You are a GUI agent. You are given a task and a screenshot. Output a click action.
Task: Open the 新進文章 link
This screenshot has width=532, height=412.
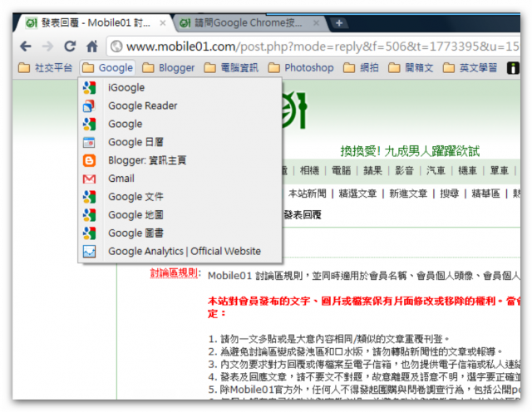point(408,194)
